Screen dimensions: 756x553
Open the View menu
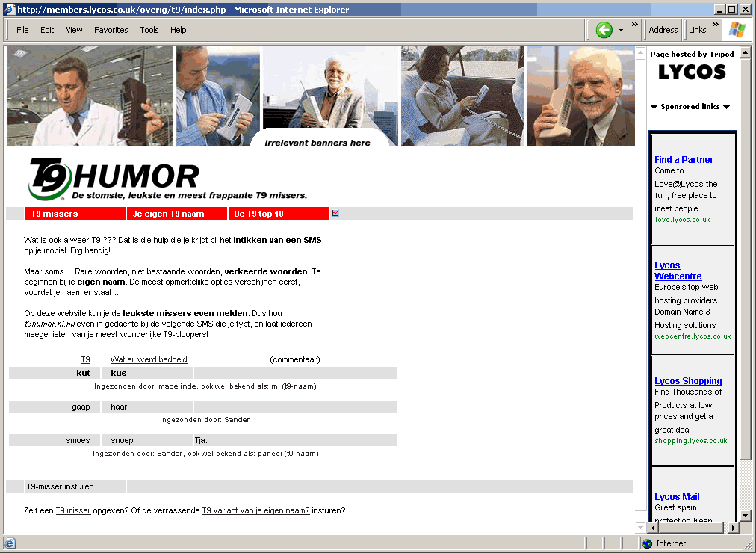74,30
